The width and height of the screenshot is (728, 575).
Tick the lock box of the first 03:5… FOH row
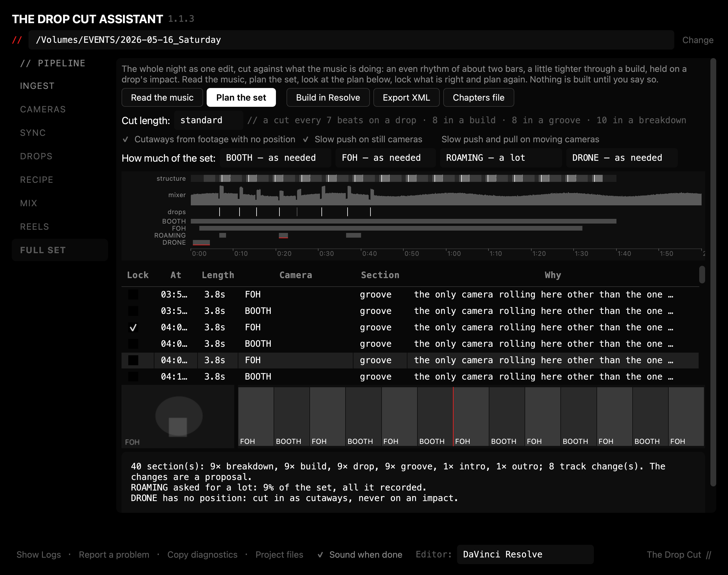pyautogui.click(x=133, y=295)
